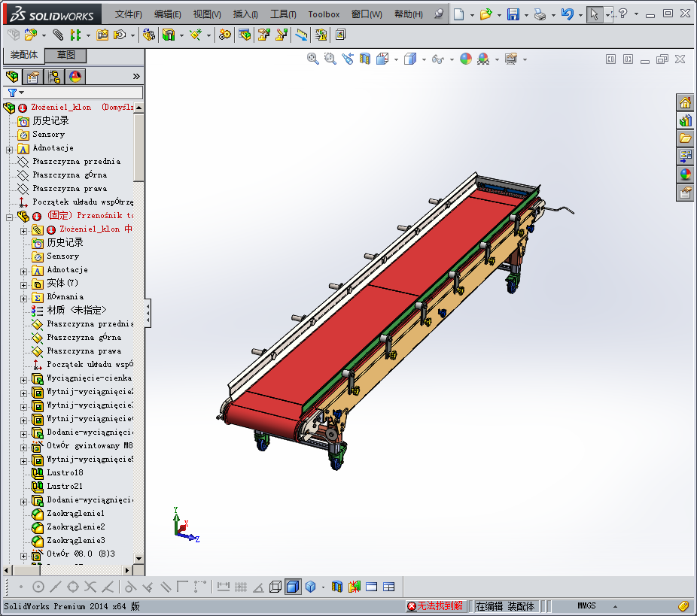
Task: Click the Zoom to Fit magnifier icon
Action: click(x=313, y=59)
